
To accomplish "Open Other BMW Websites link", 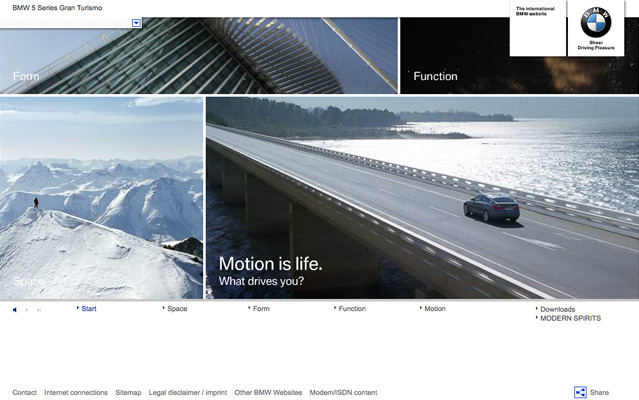I will tap(268, 393).
